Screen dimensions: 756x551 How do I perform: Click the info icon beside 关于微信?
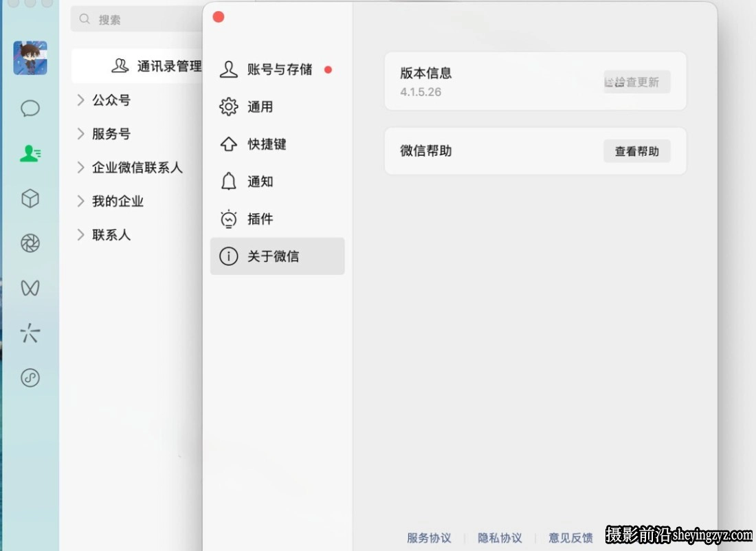(229, 256)
